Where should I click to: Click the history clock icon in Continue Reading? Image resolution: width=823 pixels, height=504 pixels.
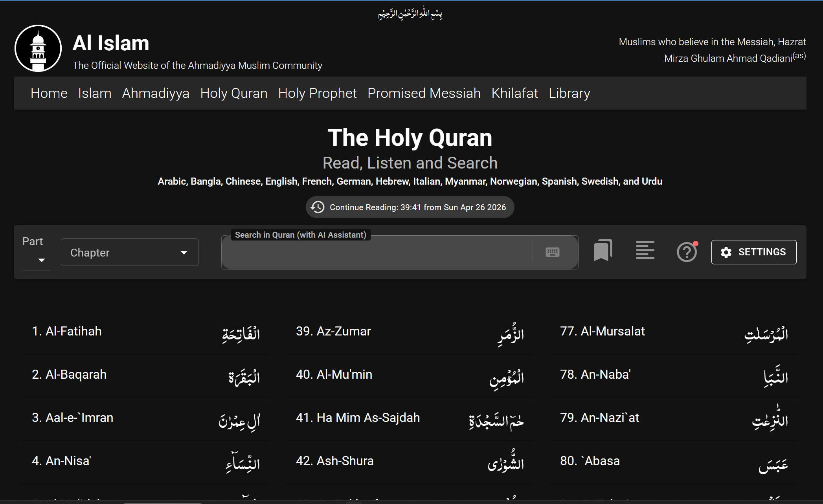point(318,207)
